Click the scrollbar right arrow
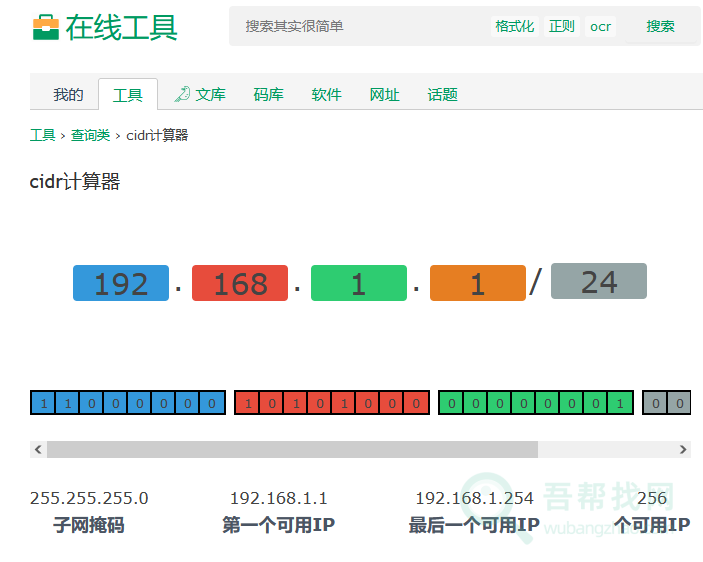 683,450
